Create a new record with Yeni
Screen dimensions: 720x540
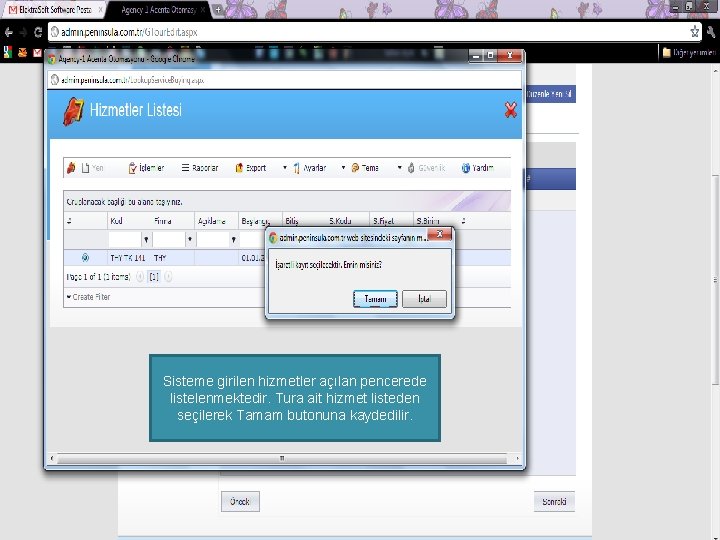coord(93,168)
